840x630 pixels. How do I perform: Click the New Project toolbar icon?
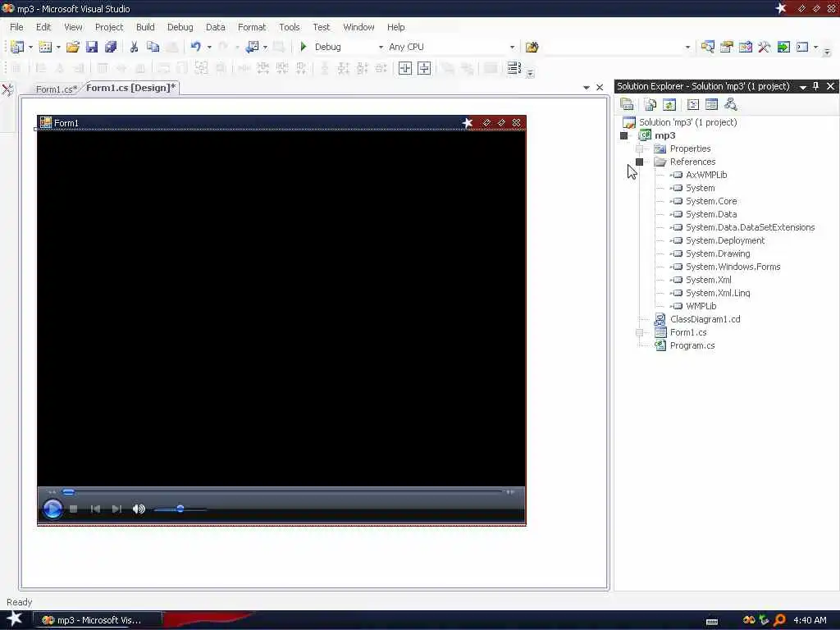(17, 47)
